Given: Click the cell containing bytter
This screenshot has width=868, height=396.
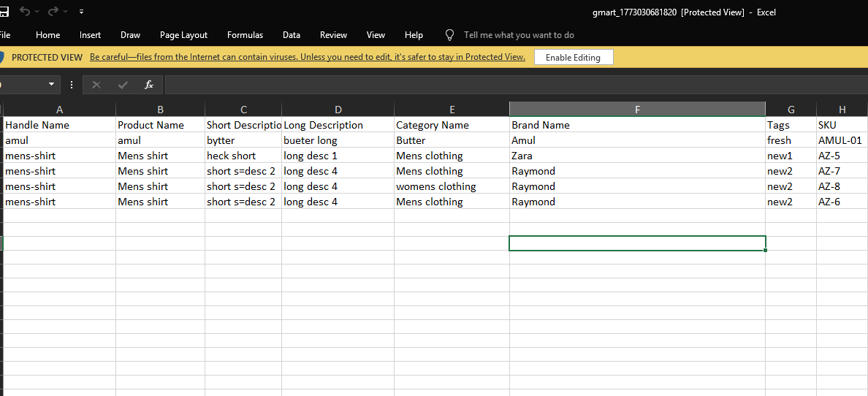Looking at the screenshot, I should [x=243, y=140].
